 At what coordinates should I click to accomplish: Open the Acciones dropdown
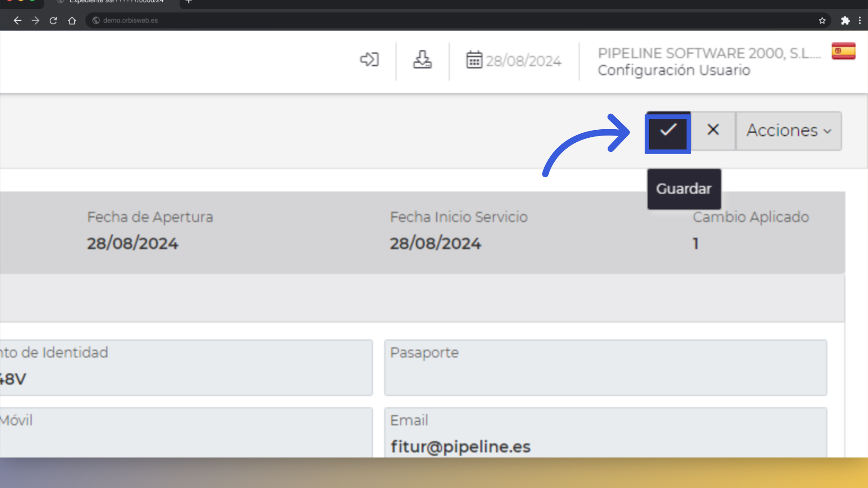coord(788,131)
